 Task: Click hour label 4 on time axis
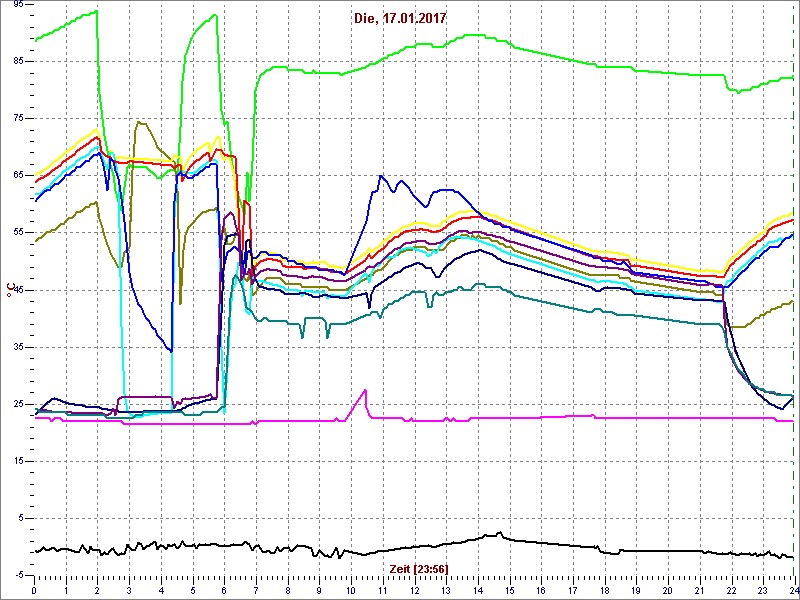(161, 591)
